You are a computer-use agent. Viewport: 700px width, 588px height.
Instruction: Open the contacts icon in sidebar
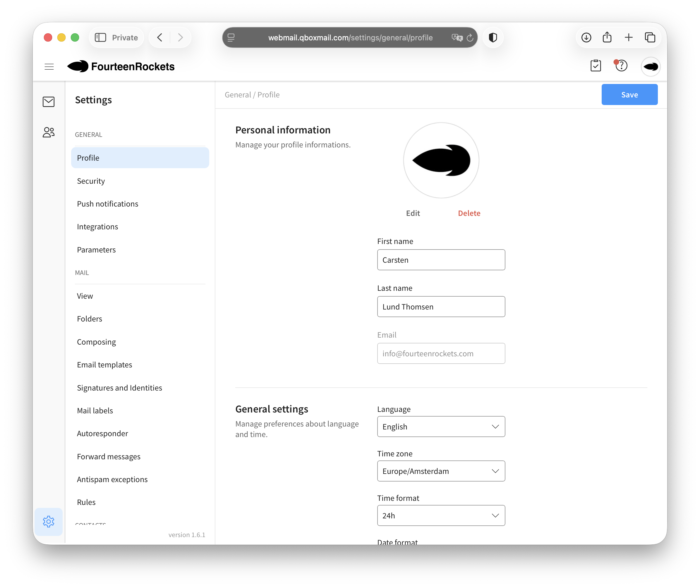point(49,132)
